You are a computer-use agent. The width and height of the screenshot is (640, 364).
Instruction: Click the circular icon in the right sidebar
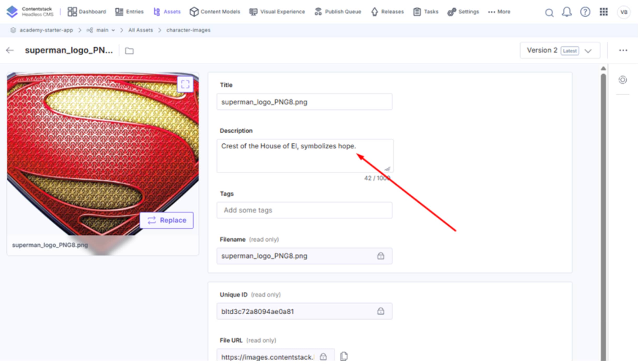[x=623, y=80]
